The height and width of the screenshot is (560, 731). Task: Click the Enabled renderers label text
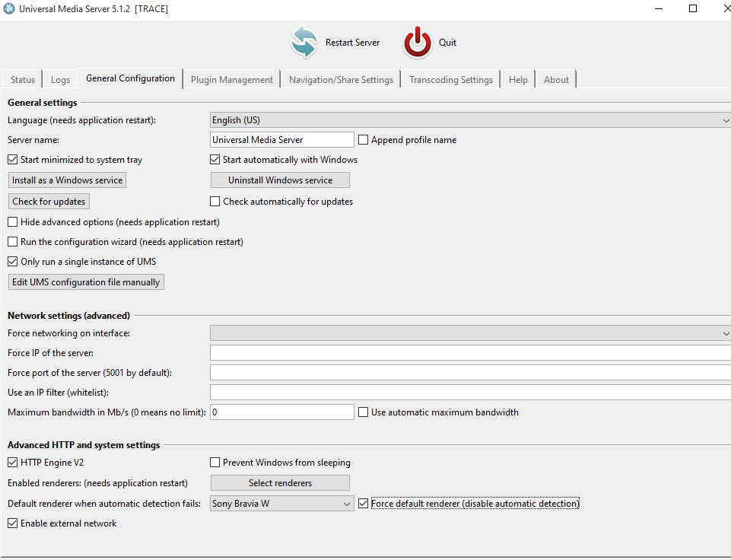point(97,483)
